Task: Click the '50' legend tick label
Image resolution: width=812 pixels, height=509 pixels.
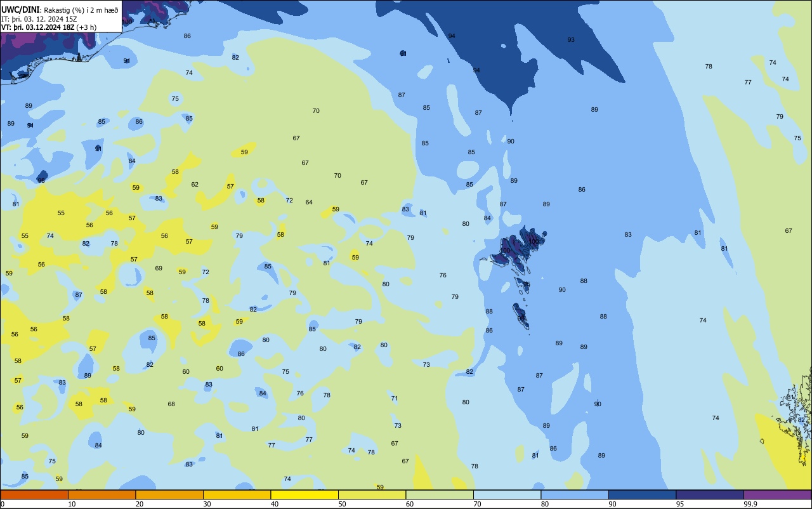Action: [x=342, y=504]
